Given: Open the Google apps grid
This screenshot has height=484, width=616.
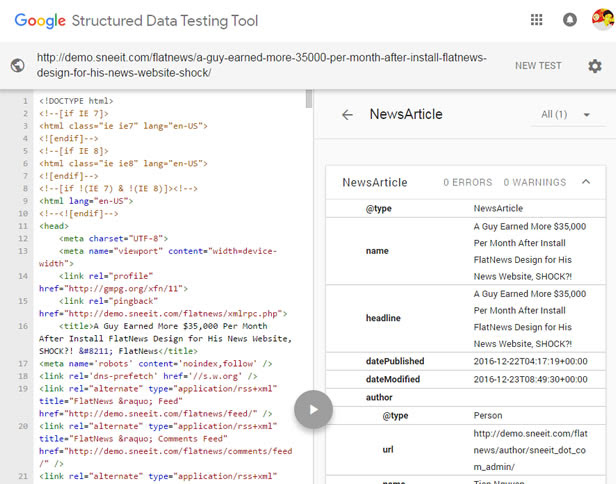Looking at the screenshot, I should pos(537,20).
